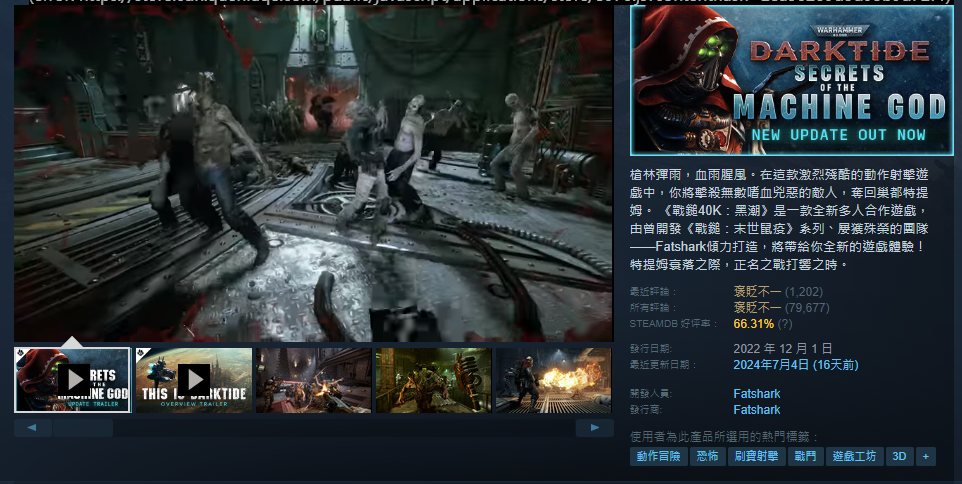Screen dimensions: 962x484
Task: Click the SteamDB rating 66.31% value
Action: 753,323
